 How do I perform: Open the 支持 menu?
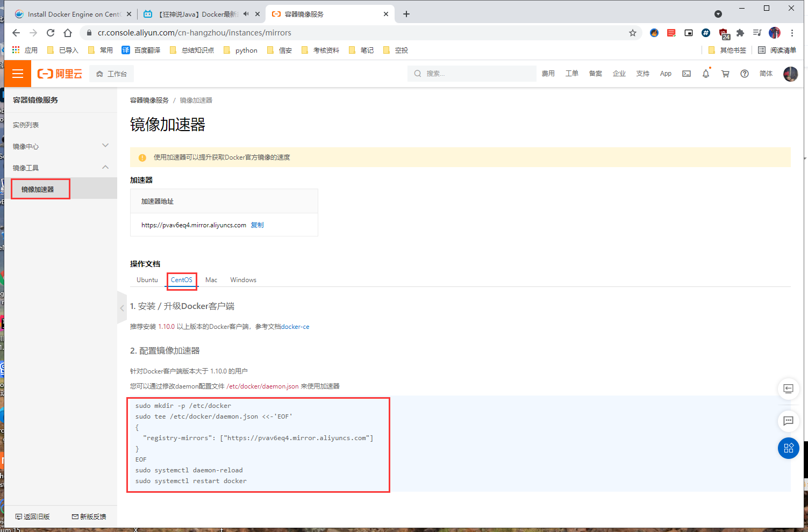(x=643, y=74)
